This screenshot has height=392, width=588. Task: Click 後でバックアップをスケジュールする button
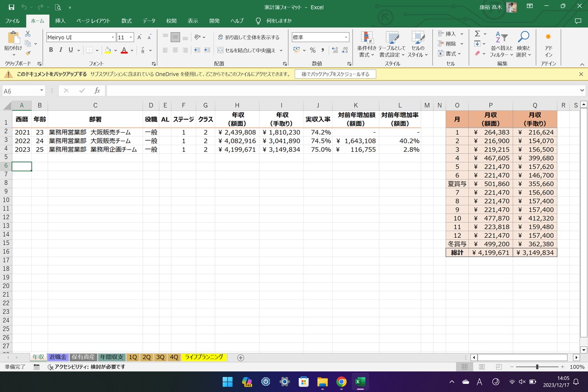pos(335,74)
